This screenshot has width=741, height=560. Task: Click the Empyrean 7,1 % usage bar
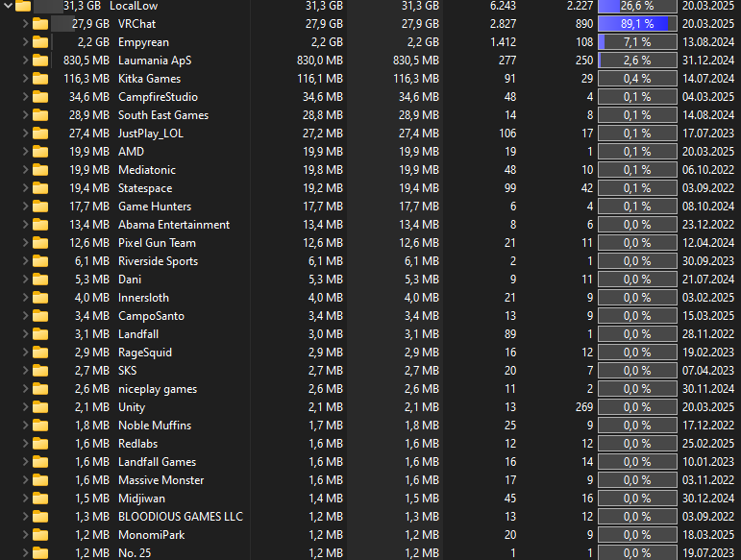(637, 42)
